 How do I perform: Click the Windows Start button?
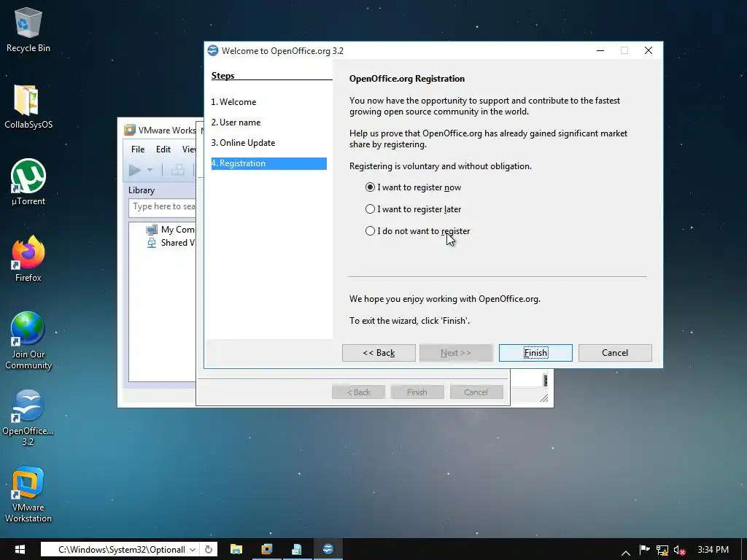[20, 550]
